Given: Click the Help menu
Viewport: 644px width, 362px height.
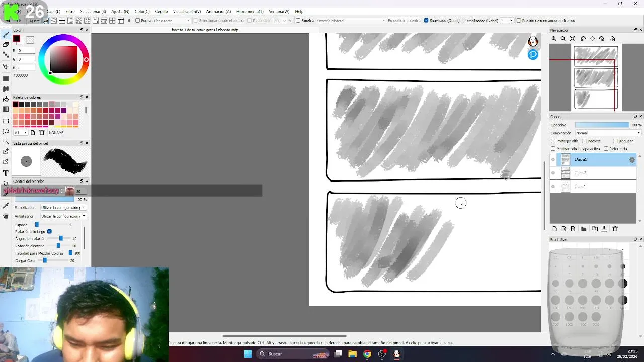Looking at the screenshot, I should click(x=299, y=11).
